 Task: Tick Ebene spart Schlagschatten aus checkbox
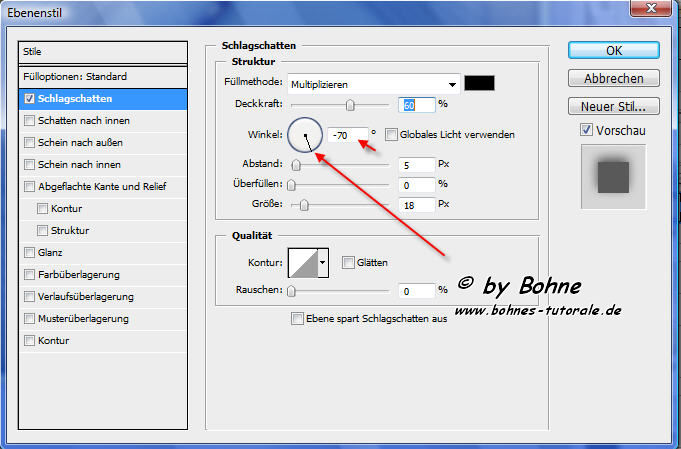[297, 319]
